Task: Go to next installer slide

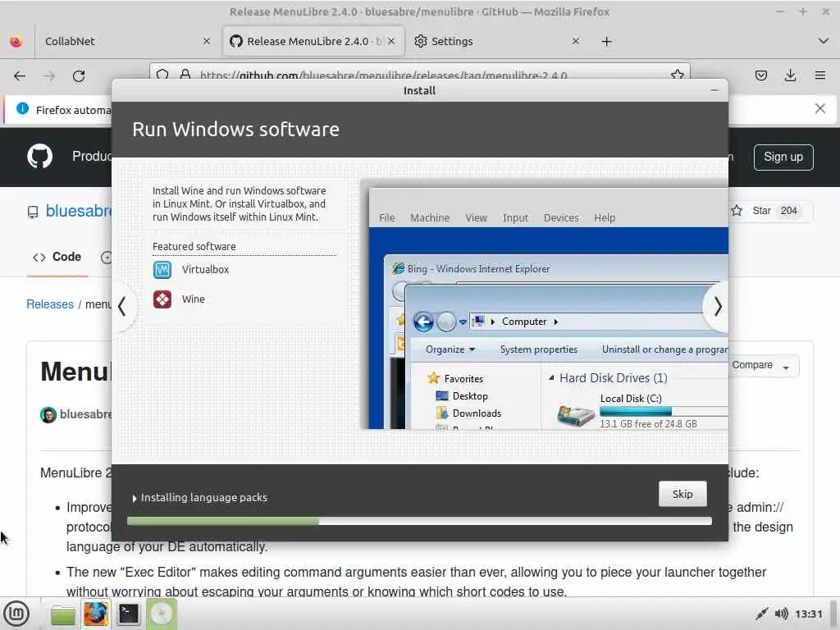Action: click(717, 307)
